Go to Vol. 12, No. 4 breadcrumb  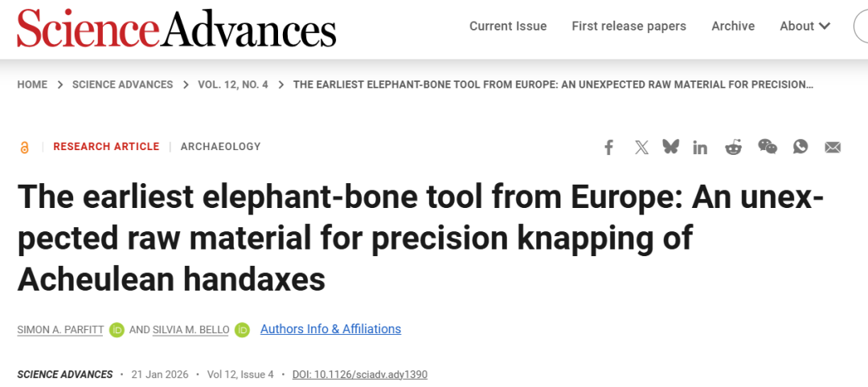233,84
